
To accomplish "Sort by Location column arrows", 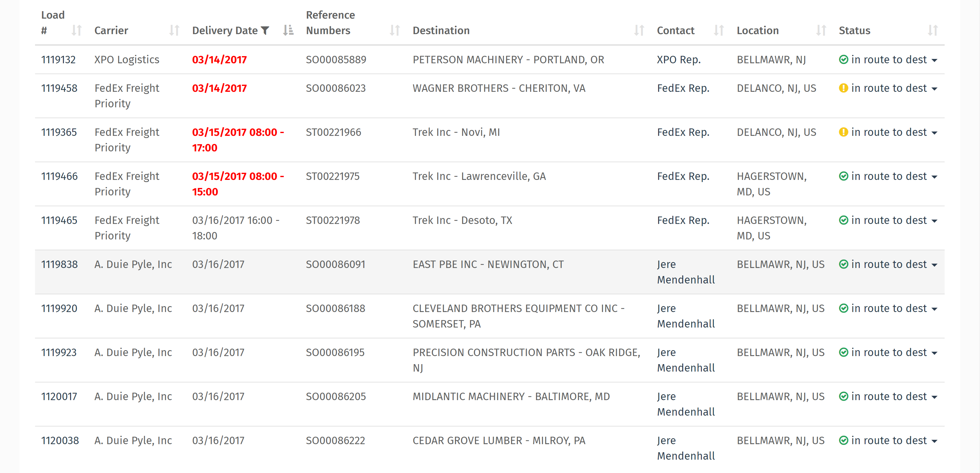I will point(821,30).
